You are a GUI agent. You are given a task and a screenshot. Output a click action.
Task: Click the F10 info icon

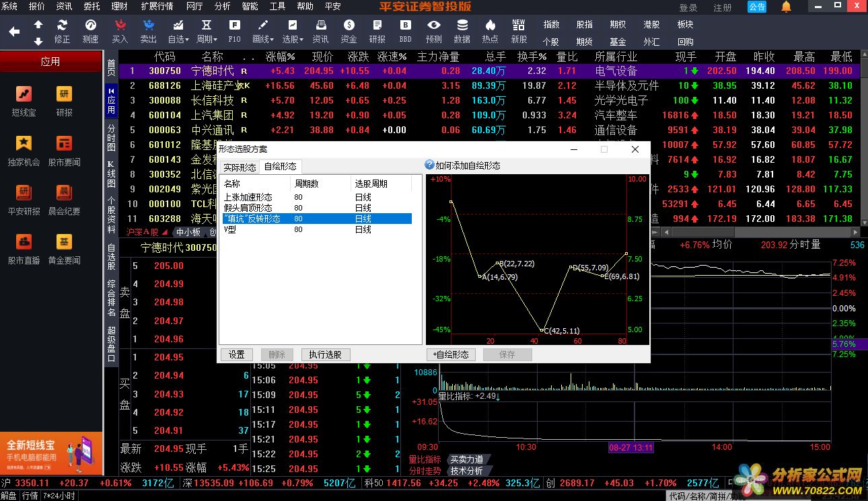235,31
